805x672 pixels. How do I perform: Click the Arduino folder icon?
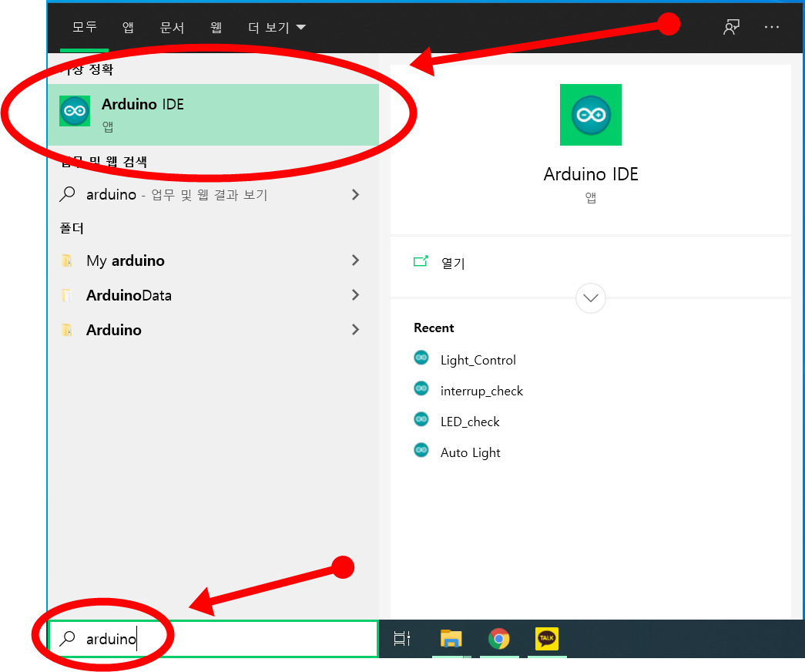(67, 330)
